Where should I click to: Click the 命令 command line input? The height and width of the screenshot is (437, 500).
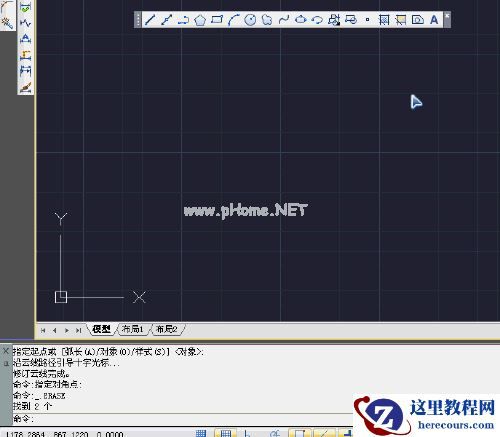click(183, 419)
